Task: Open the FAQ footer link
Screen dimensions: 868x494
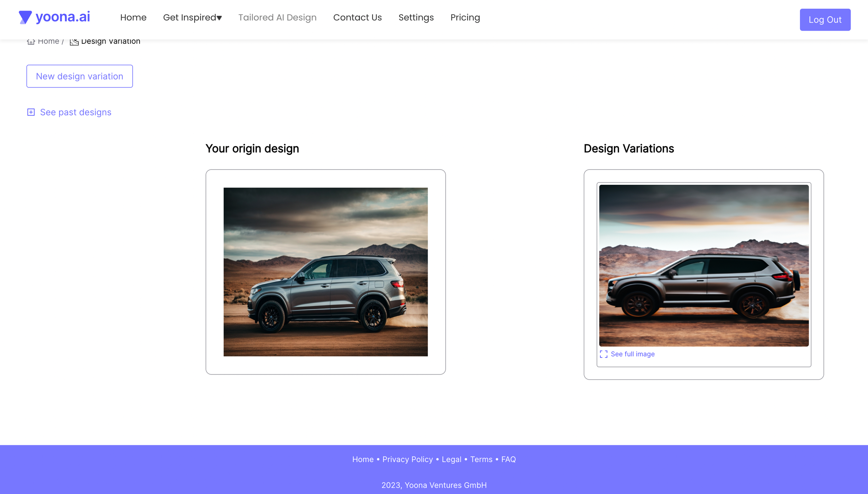Action: 508,459
